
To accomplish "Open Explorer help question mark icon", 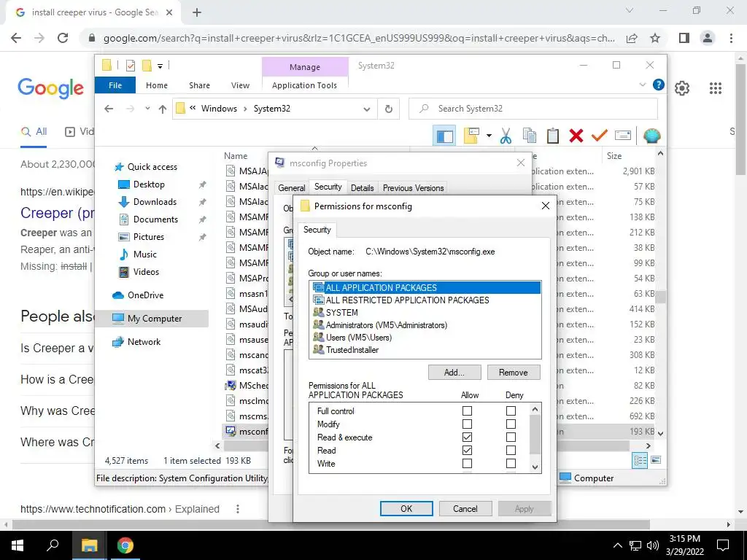I will click(x=659, y=85).
